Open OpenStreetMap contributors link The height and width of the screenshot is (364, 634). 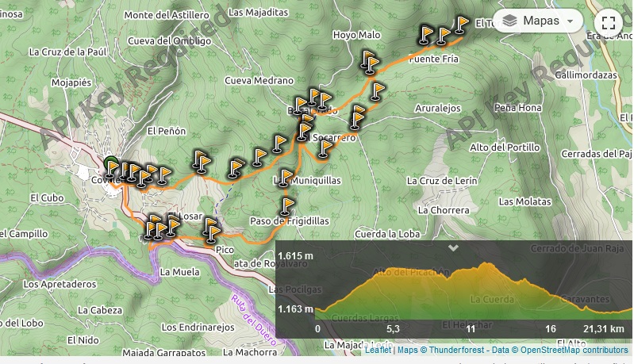[574, 350]
